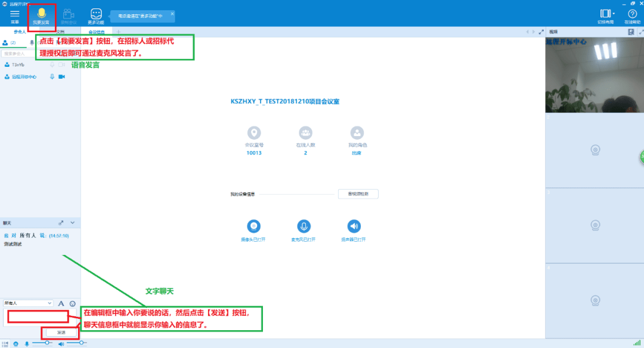
Task: Click the camera icon in the bottom status bar
Action: coord(16,344)
